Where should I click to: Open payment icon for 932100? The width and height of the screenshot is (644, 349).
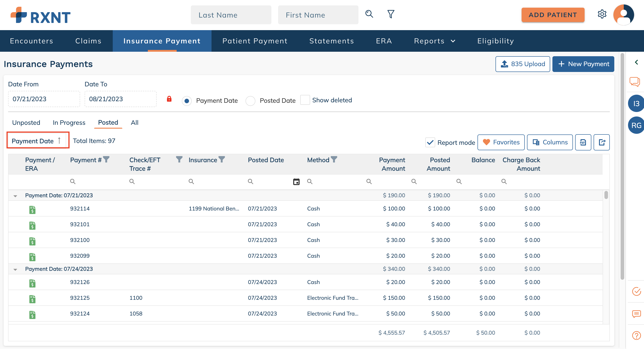pyautogui.click(x=32, y=241)
